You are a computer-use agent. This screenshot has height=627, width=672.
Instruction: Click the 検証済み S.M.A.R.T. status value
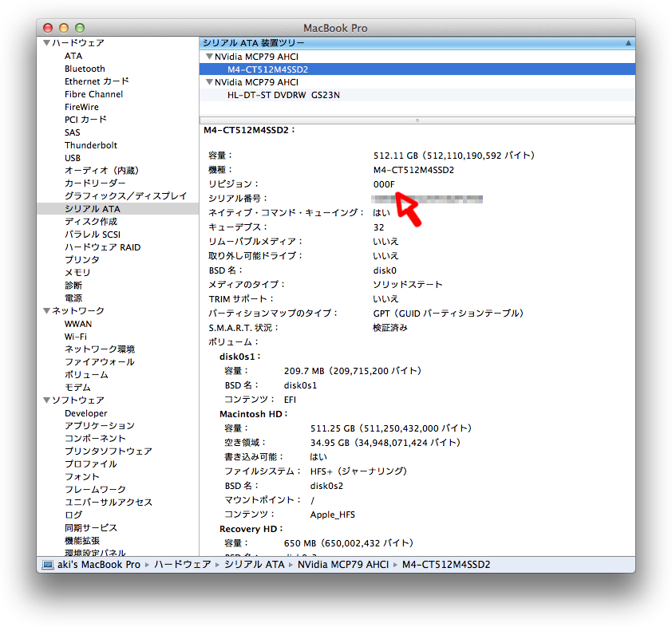point(390,328)
